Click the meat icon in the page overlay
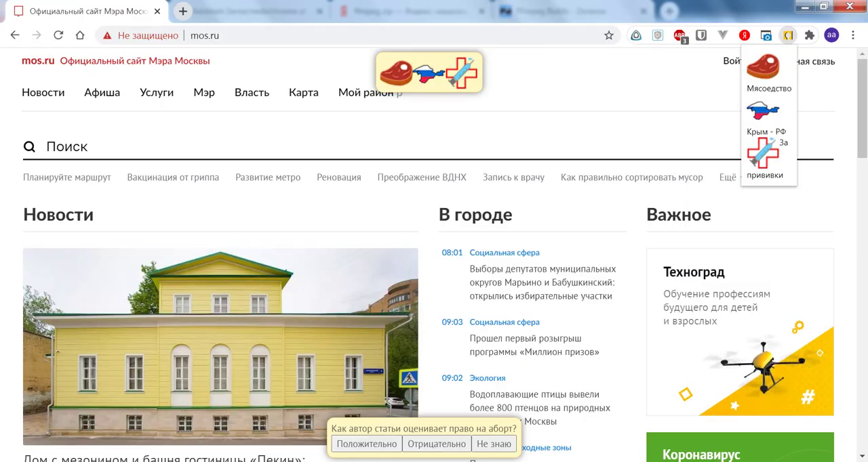The image size is (868, 462). pyautogui.click(x=396, y=72)
